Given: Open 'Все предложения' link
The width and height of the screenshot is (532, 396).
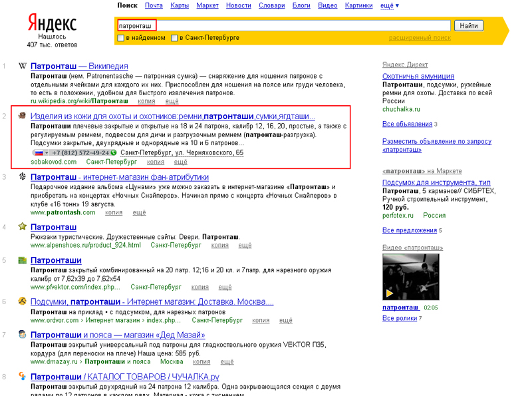Looking at the screenshot, I should click(410, 230).
